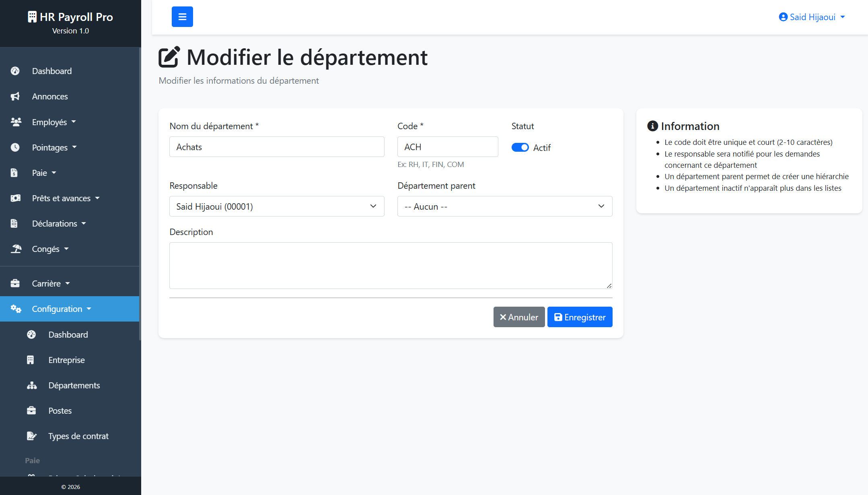The height and width of the screenshot is (495, 868).
Task: Click the hamburger menu toggle button
Action: click(x=182, y=17)
